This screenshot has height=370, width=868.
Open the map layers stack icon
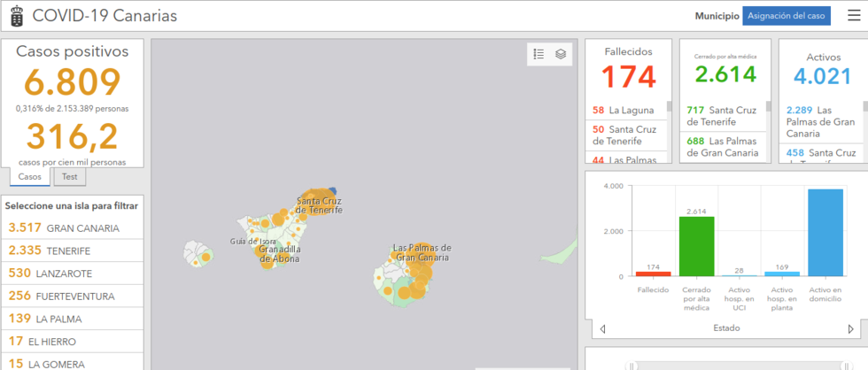(x=561, y=55)
